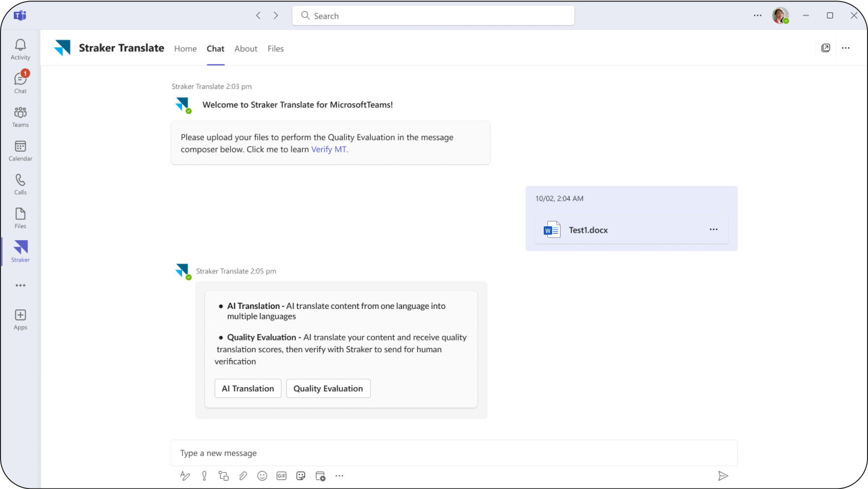Follow the Verify MT link

pyautogui.click(x=330, y=150)
